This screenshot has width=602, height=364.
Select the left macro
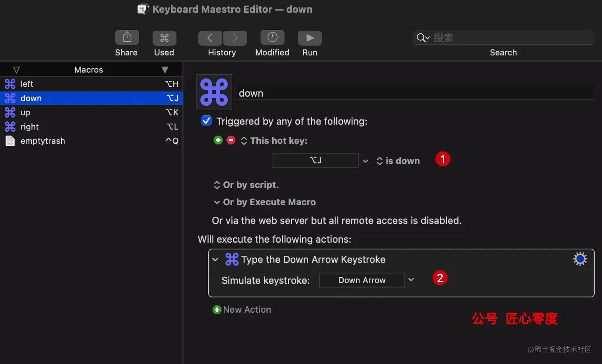click(x=91, y=84)
